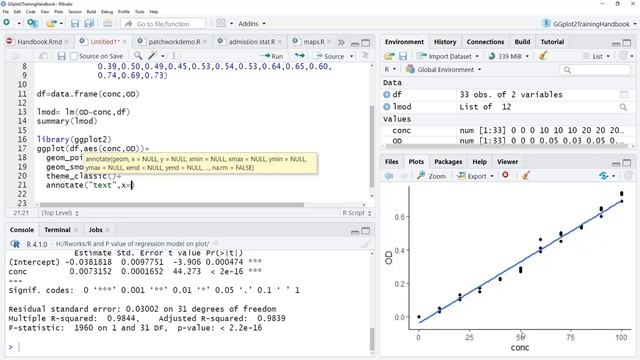Open memory usage 339 MiB dropdown
This screenshot has width=640, height=360.
click(x=509, y=56)
